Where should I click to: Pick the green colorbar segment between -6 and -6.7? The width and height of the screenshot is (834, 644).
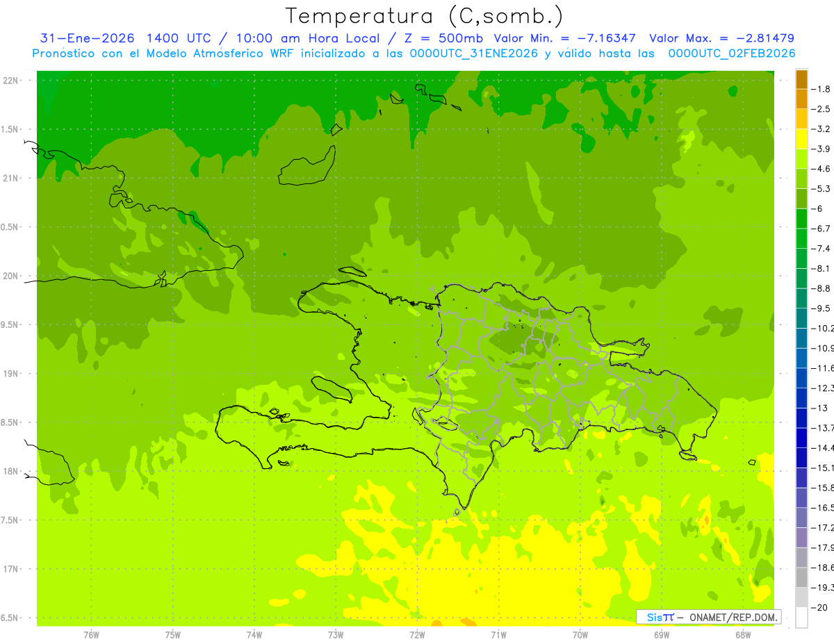(801, 219)
